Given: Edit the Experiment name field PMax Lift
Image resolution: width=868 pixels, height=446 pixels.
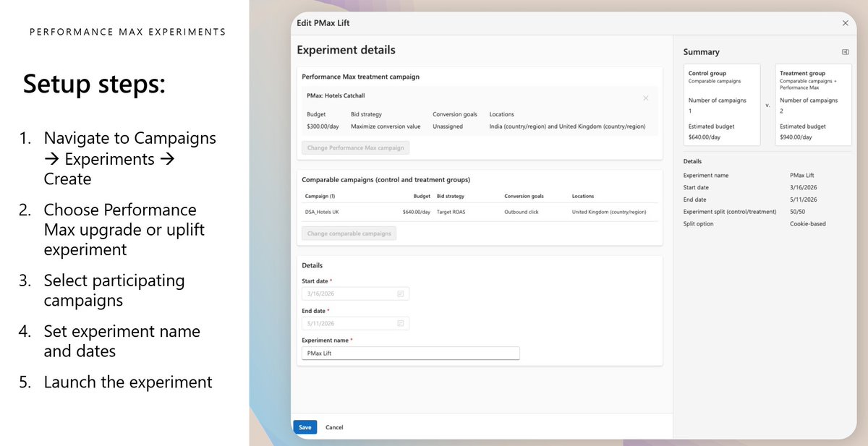Looking at the screenshot, I should pyautogui.click(x=410, y=353).
